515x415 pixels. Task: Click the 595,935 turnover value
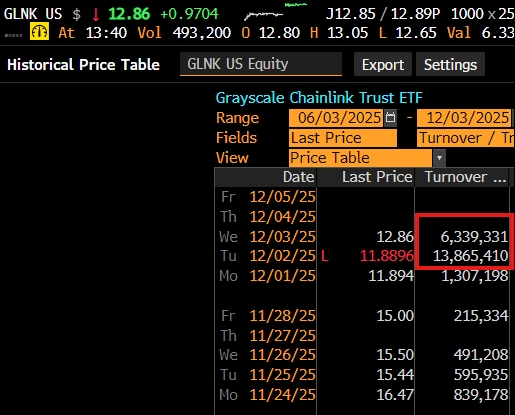click(481, 375)
